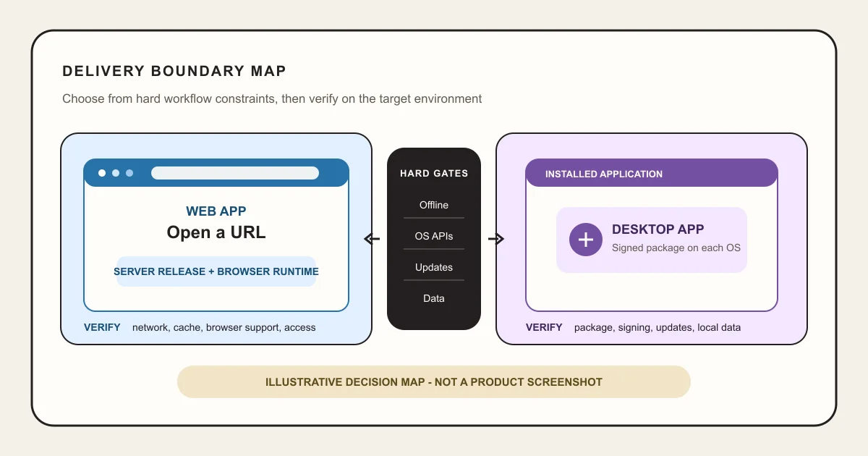Screen dimensions: 868x456
Task: Select the Data hard gate
Action: tap(434, 298)
